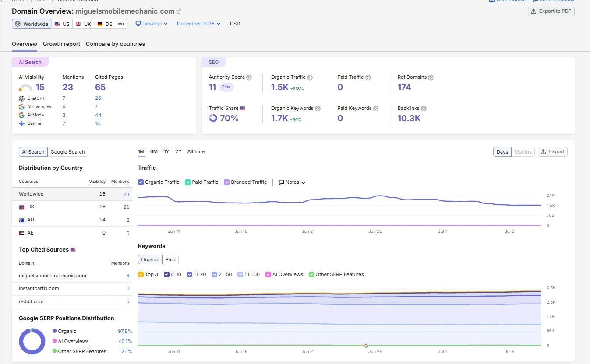The image size is (590, 364).
Task: Toggle the Paid Traffic checkbox
Action: click(187, 182)
